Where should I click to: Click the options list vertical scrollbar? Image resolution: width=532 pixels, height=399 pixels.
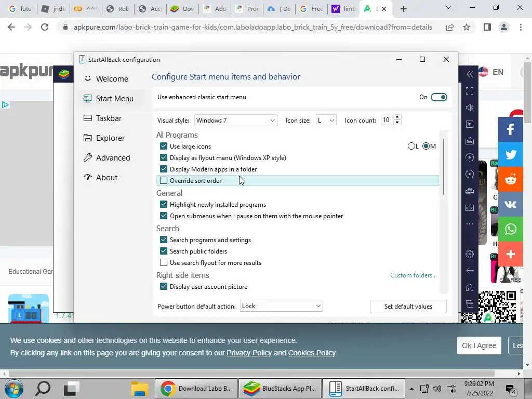pyautogui.click(x=444, y=167)
